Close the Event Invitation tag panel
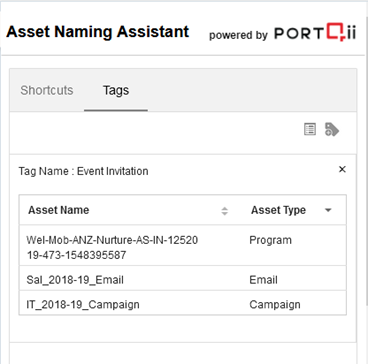Screen dimensions: 368x364 coord(342,170)
